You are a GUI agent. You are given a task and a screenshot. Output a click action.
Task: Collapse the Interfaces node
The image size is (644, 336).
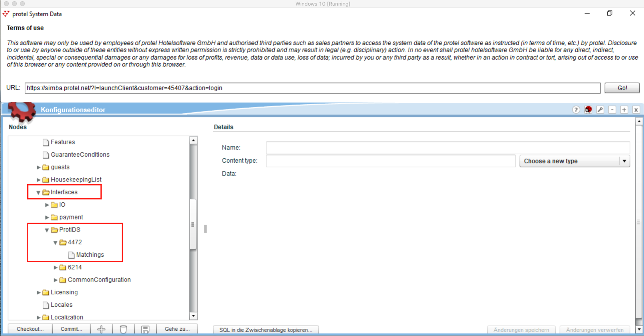tap(38, 193)
